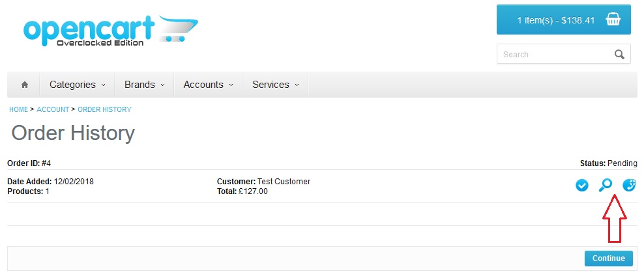Image resolution: width=644 pixels, height=278 pixels.
Task: Click the Order ID: #4 text
Action: (x=29, y=163)
